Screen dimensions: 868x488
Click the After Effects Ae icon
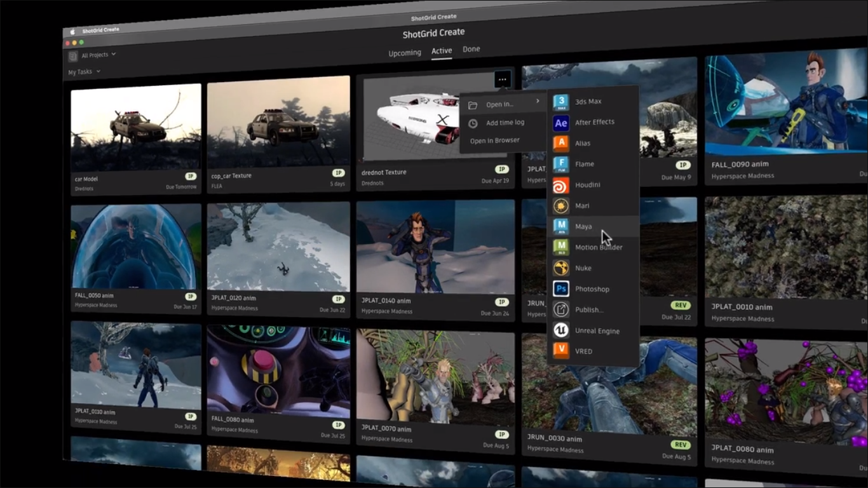[x=560, y=123]
